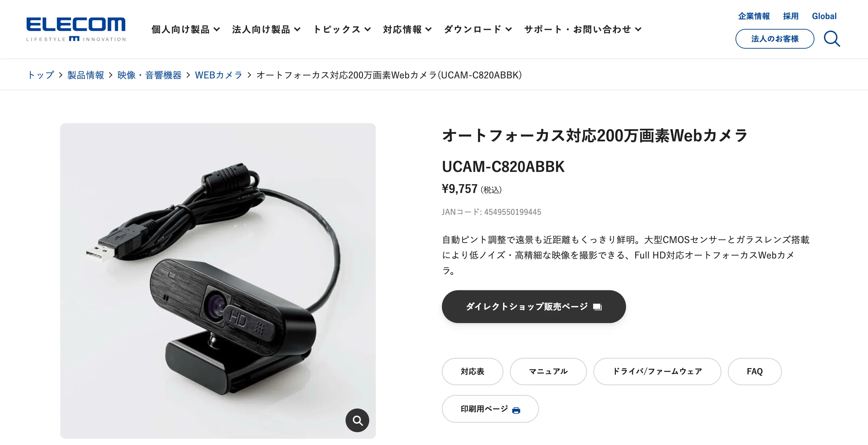
Task: Open 企業情報 link
Action: (x=754, y=16)
